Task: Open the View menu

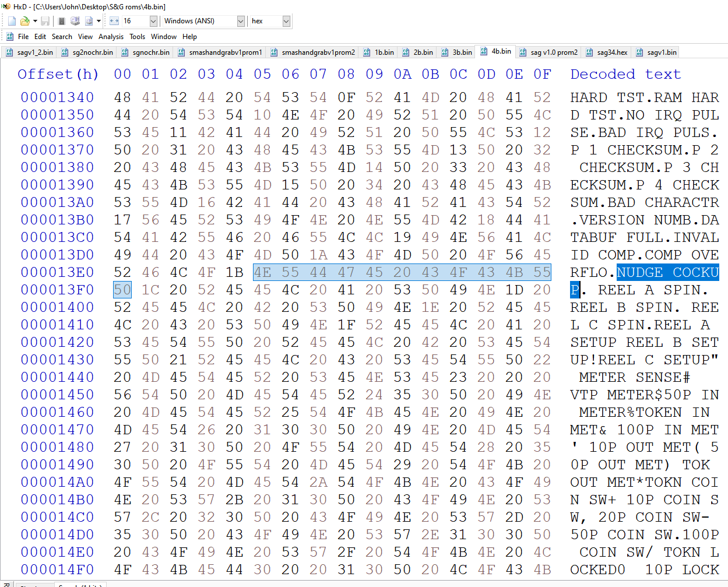Action: (85, 36)
